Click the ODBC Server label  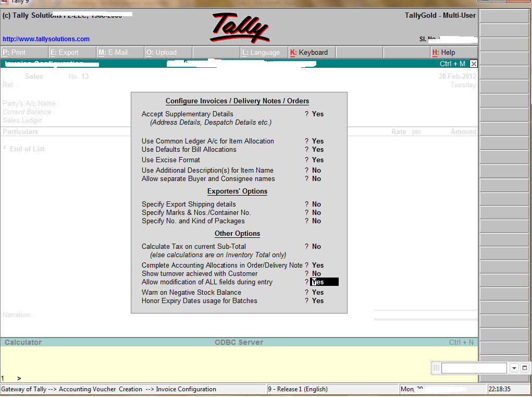click(239, 342)
